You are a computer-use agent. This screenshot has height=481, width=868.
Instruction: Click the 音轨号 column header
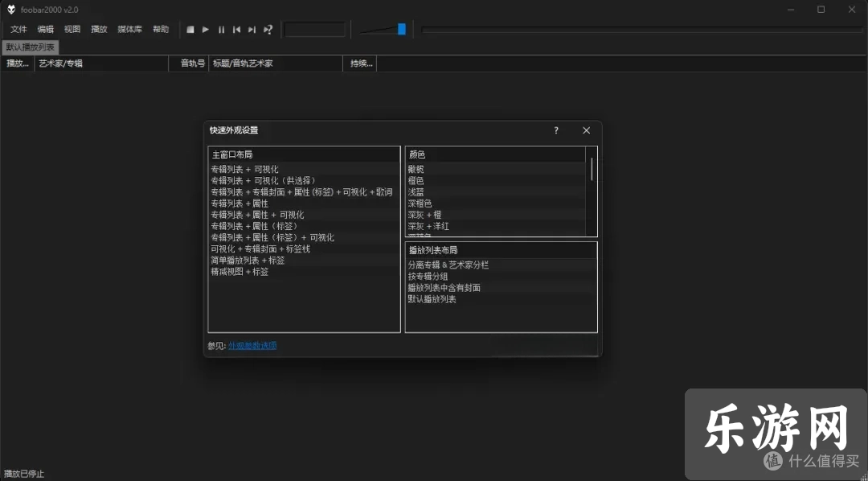click(189, 64)
